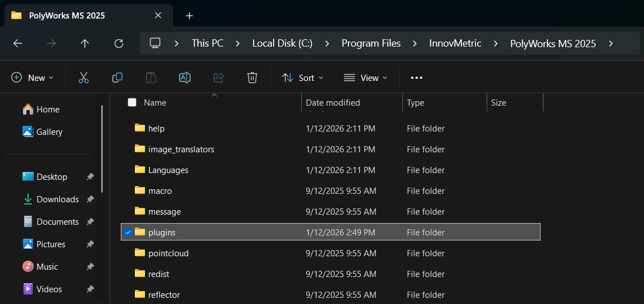Click date 1/12/2026 2:49 PM
Image resolution: width=644 pixels, height=304 pixels.
point(341,233)
